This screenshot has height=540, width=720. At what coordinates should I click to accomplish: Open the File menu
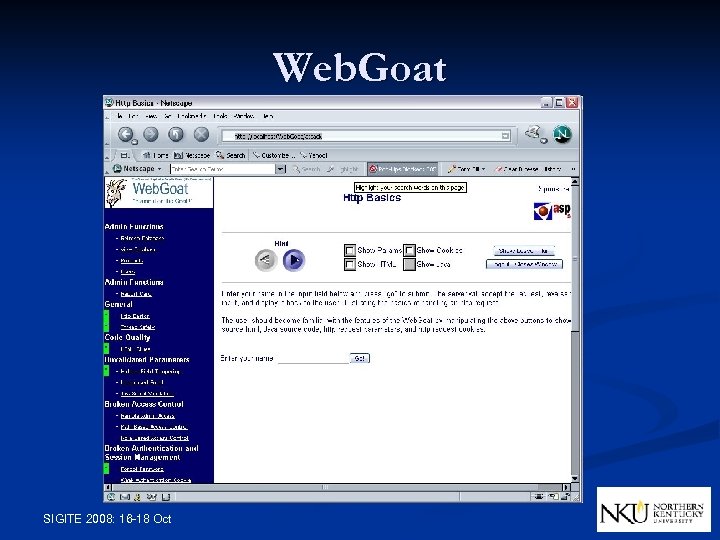[120, 116]
